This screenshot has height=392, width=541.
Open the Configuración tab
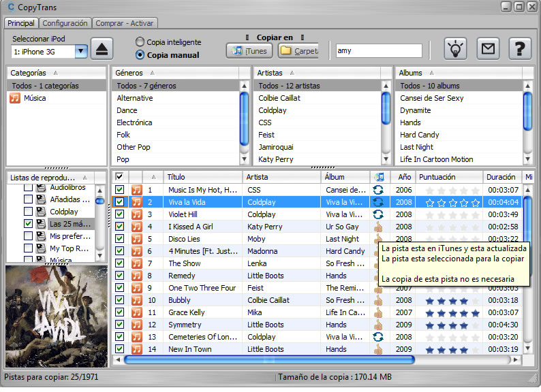click(65, 23)
